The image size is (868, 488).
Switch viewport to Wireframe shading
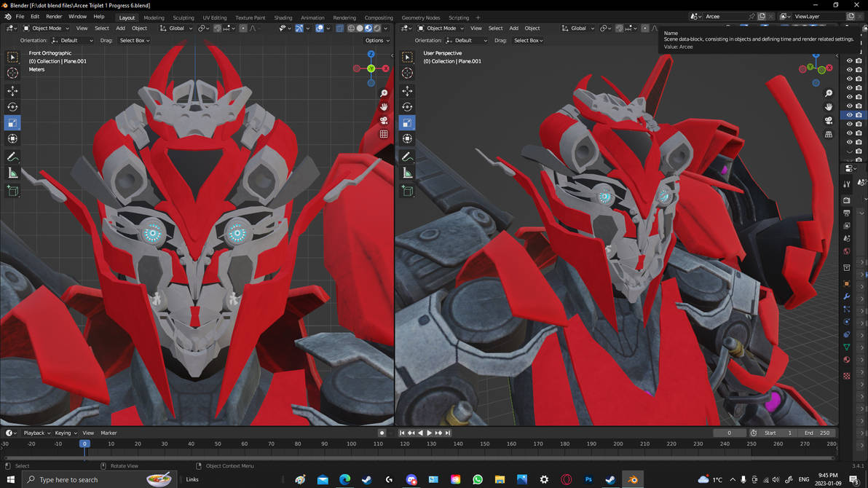click(x=350, y=28)
